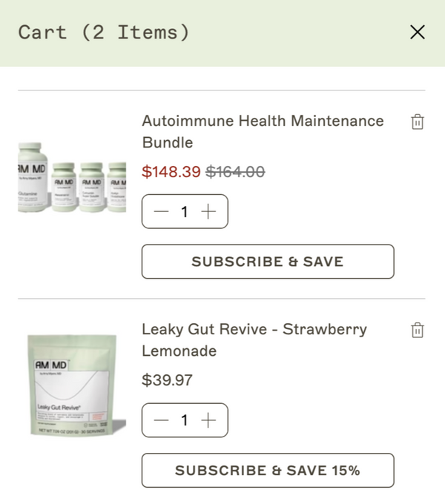The height and width of the screenshot is (504, 445).
Task: Click the $39.97 Leaky Gut price
Action: 167,380
